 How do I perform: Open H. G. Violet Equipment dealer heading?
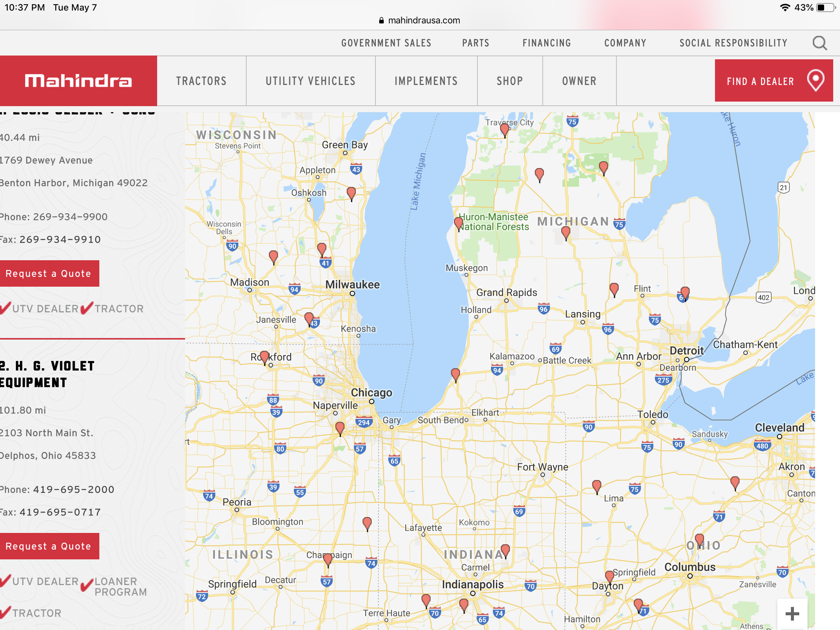[x=47, y=374]
